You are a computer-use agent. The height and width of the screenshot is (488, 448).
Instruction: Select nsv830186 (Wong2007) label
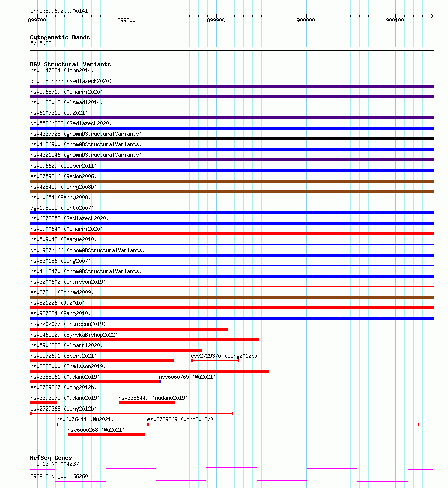click(x=60, y=261)
